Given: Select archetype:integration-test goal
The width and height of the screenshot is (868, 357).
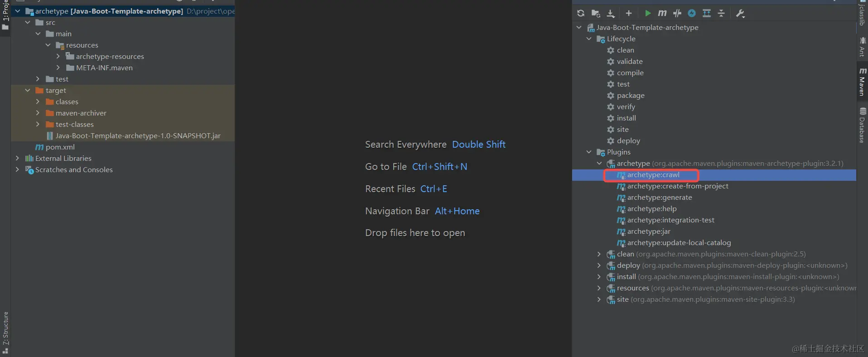Looking at the screenshot, I should coord(670,220).
